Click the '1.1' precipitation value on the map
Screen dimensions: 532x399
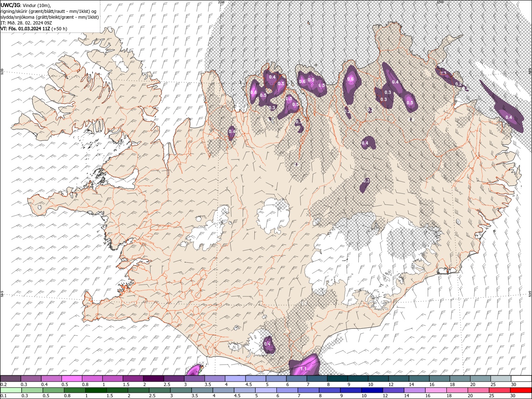[x=303, y=369]
